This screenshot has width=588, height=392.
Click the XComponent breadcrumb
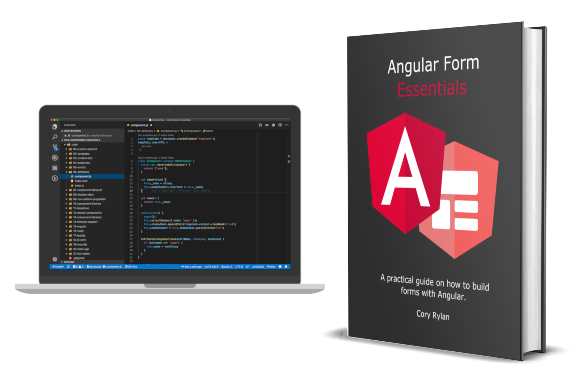(x=191, y=131)
